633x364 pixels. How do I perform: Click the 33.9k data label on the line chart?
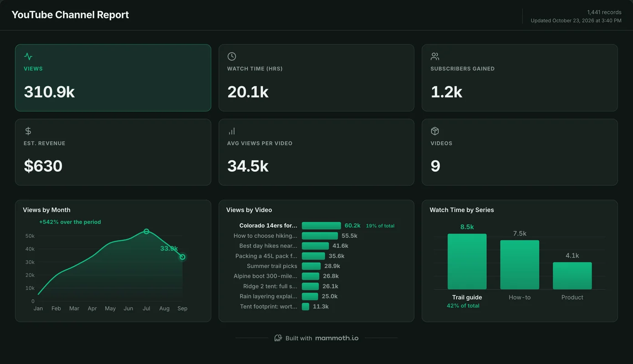(x=169, y=248)
